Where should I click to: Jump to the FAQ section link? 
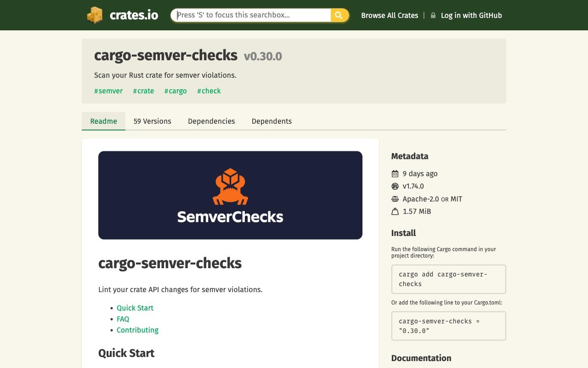click(x=123, y=319)
